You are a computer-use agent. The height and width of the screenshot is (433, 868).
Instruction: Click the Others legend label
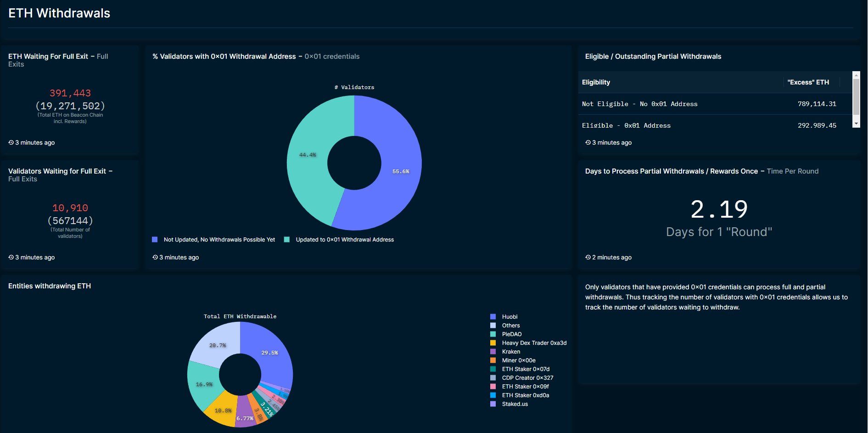coord(511,326)
